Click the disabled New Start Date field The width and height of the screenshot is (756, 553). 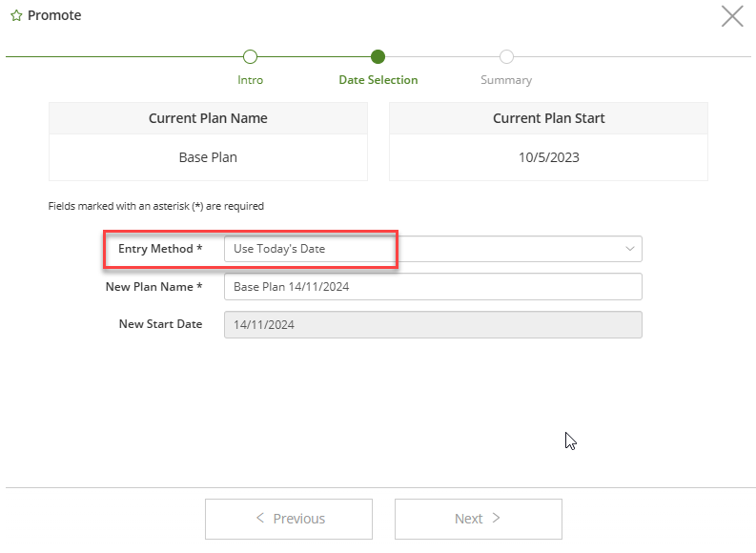[x=433, y=324]
